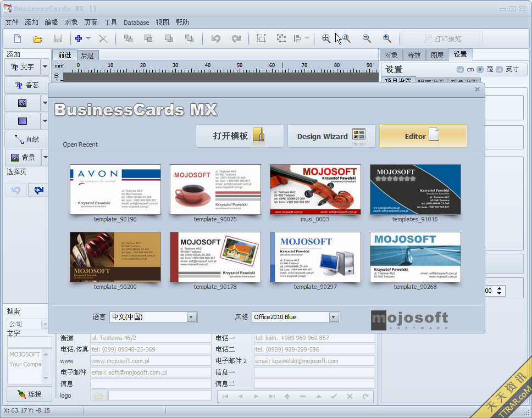
Task: Click the spinner arrows on the settings value
Action: pos(499,291)
